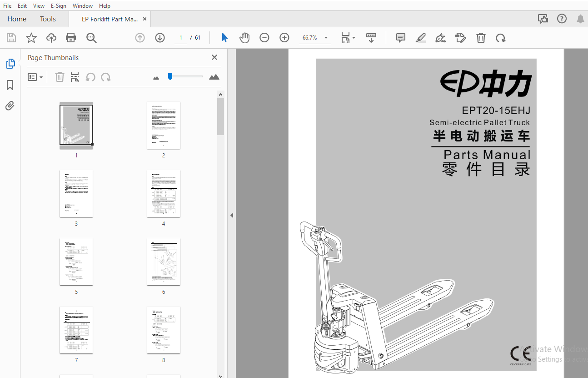The height and width of the screenshot is (378, 588).
Task: Click the delete trash icon in toolbar
Action: click(x=481, y=38)
